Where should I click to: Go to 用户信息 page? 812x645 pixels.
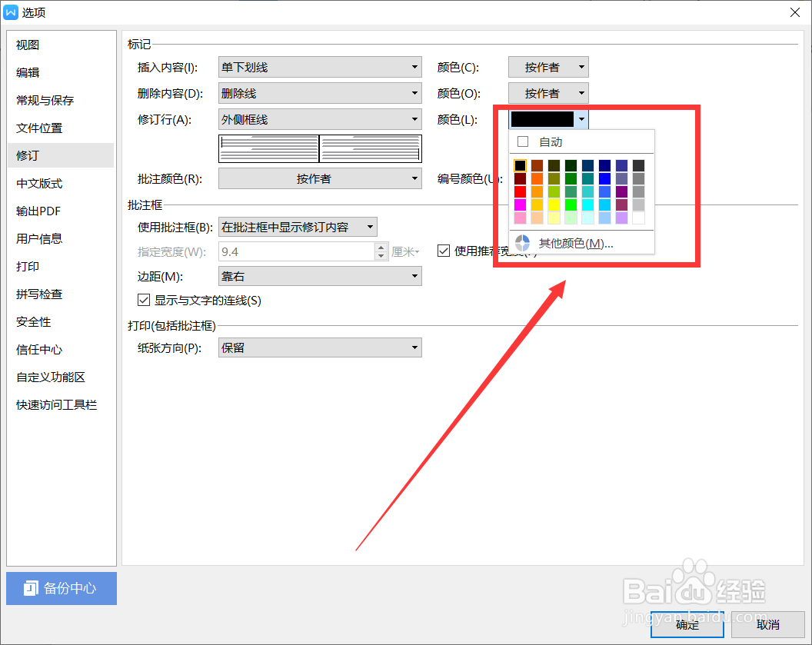61,238
